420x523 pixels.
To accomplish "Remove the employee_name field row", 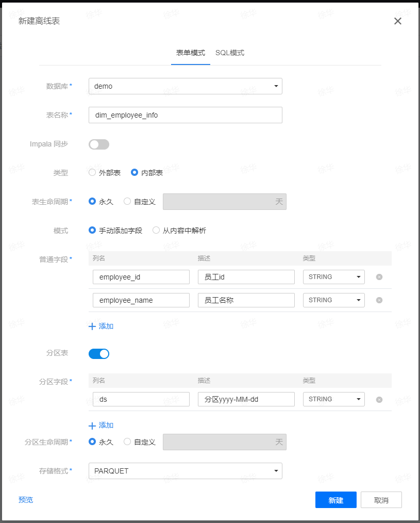I will (379, 300).
